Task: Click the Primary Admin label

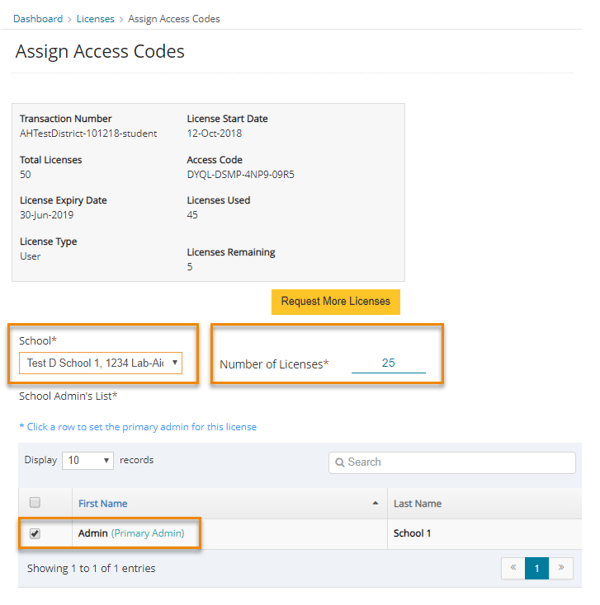Action: click(147, 533)
